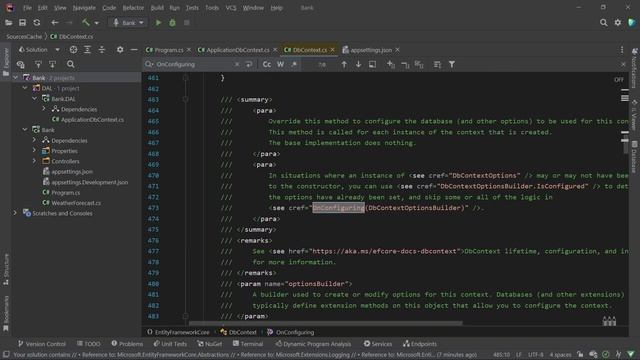
Task: Open editor tabs more options menu
Action: pos(622,50)
